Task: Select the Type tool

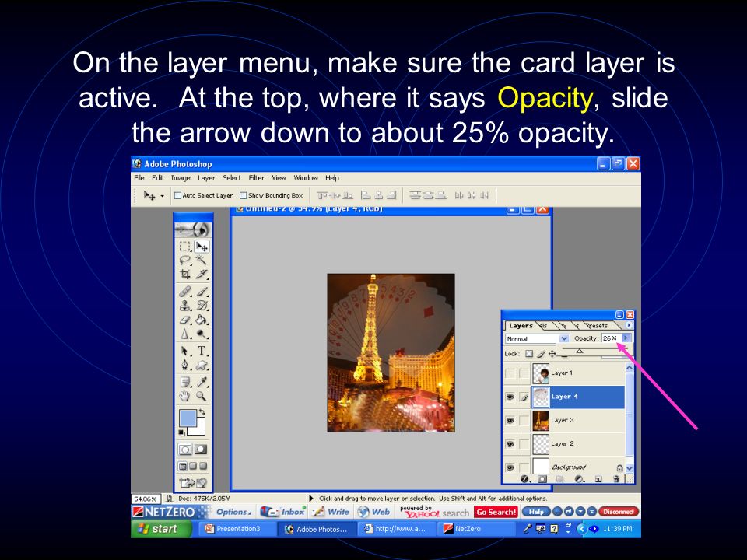Action: pos(202,351)
